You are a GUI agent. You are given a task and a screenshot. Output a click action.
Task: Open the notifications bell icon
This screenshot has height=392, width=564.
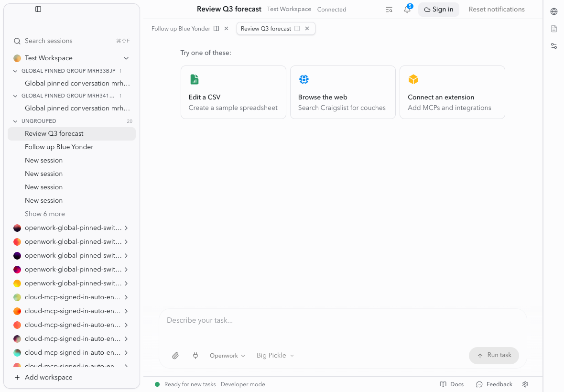407,10
